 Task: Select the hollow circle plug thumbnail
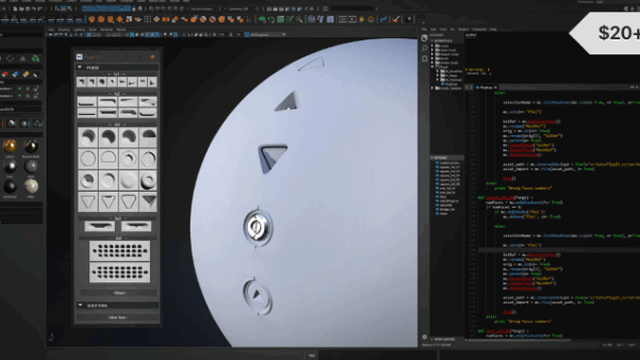tap(88, 158)
